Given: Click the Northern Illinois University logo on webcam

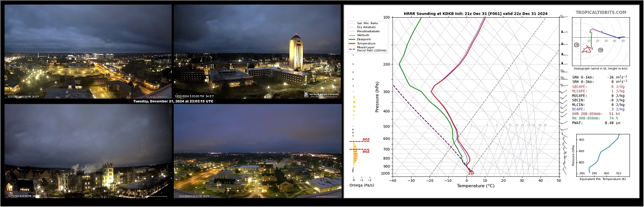Looking at the screenshot, I should [322, 94].
